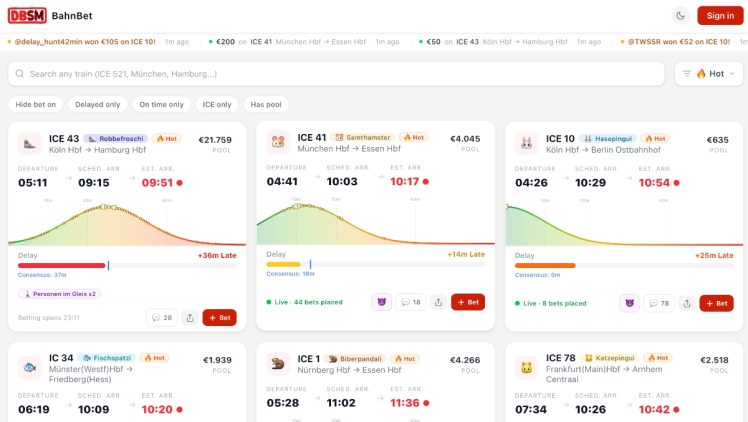
Task: Open the 78 comments on ICE 10
Action: (658, 303)
